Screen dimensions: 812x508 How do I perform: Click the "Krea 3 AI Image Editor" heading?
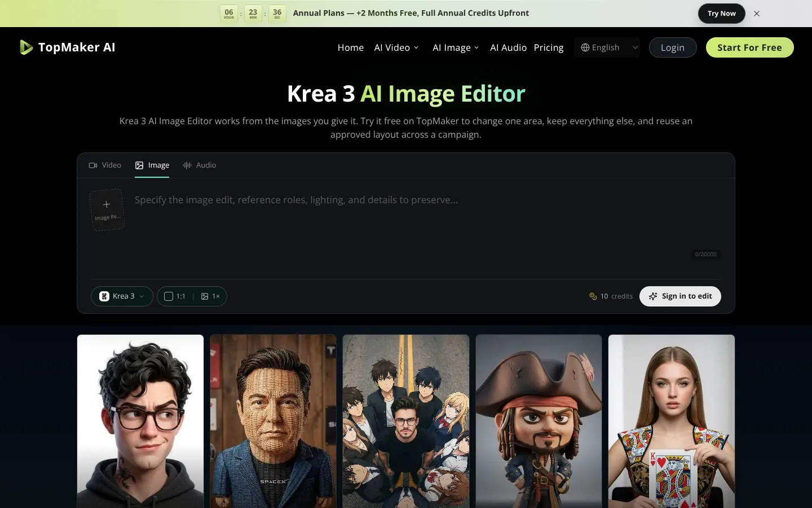(x=406, y=94)
